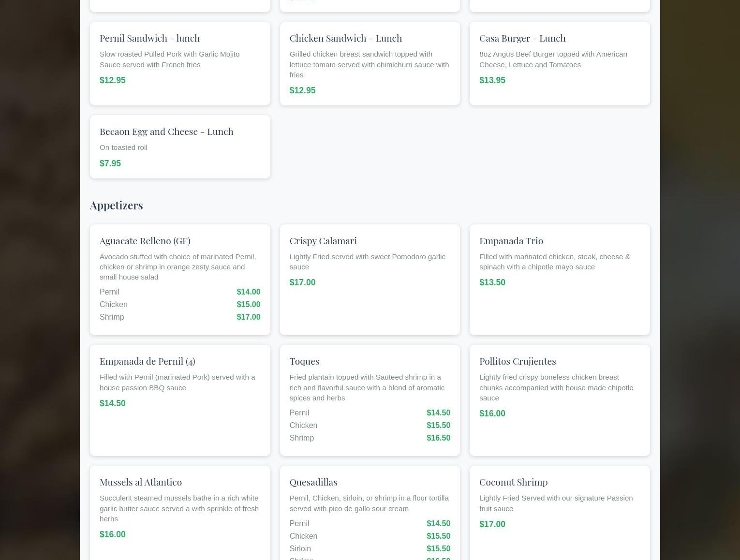Open the Aguacate Relleno (GF) item
The height and width of the screenshot is (560, 740).
point(145,241)
